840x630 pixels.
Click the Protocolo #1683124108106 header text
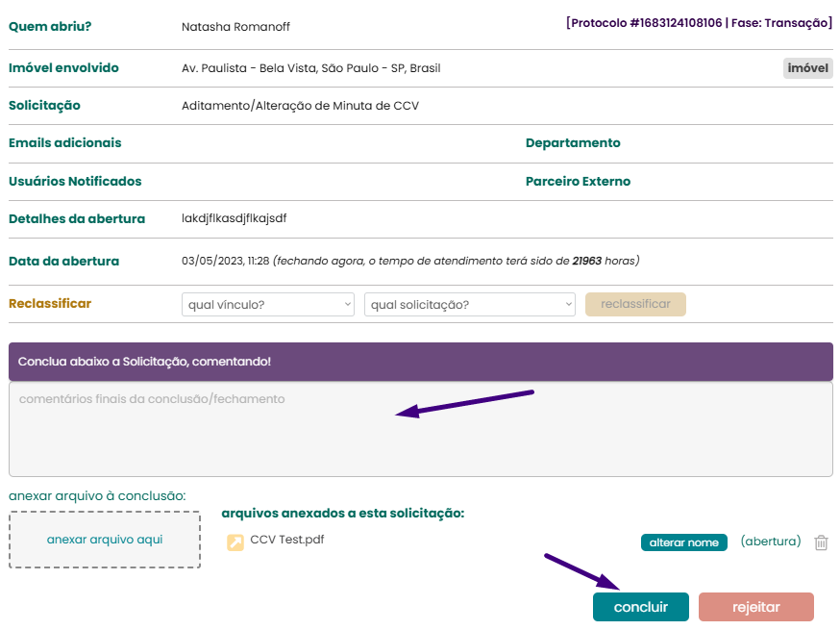699,23
